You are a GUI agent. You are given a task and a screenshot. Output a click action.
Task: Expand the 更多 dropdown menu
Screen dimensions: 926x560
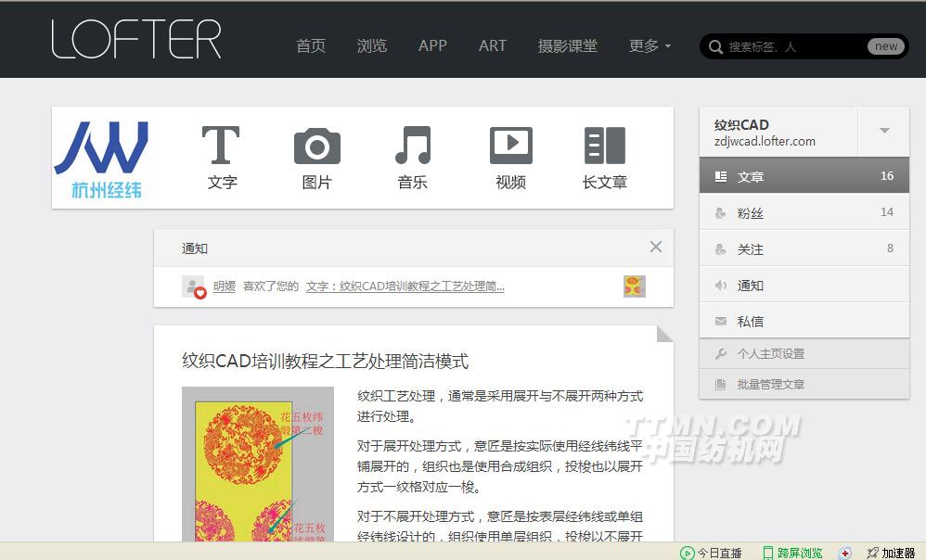pos(649,45)
